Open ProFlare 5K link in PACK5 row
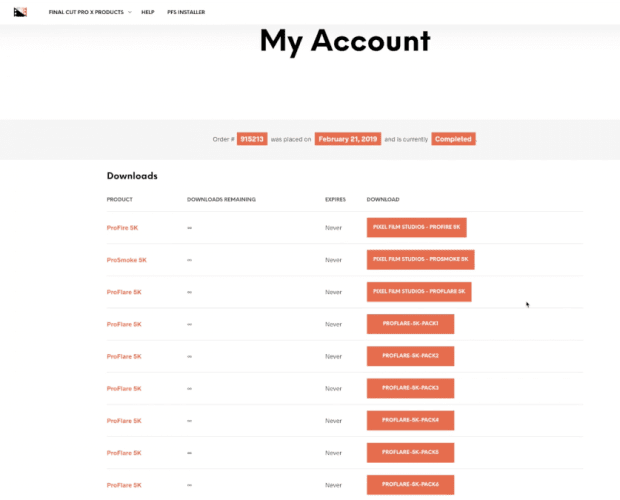The height and width of the screenshot is (500, 620). 124,453
